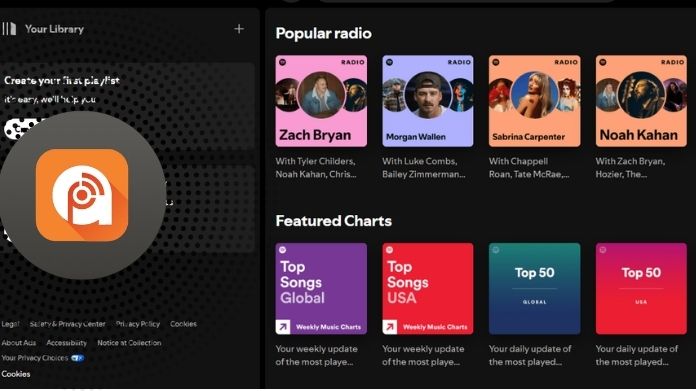Open the Your Library heading
This screenshot has height=391, width=696.
coord(54,29)
